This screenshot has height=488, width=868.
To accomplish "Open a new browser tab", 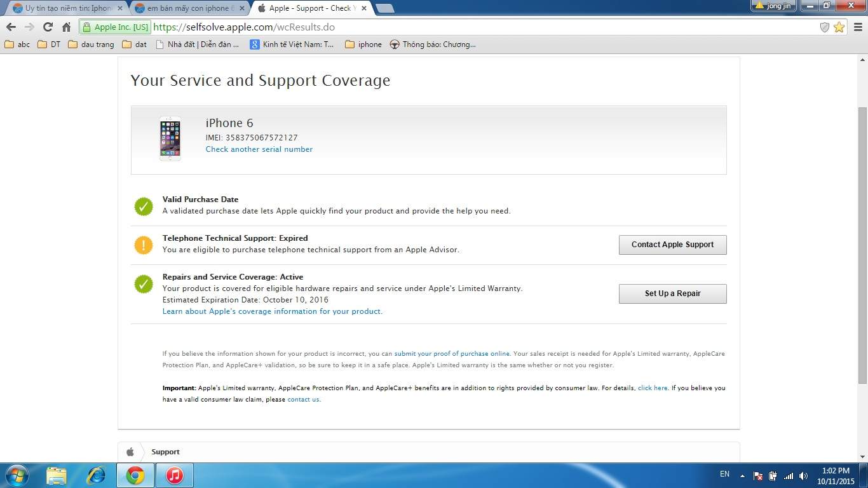I will (384, 8).
